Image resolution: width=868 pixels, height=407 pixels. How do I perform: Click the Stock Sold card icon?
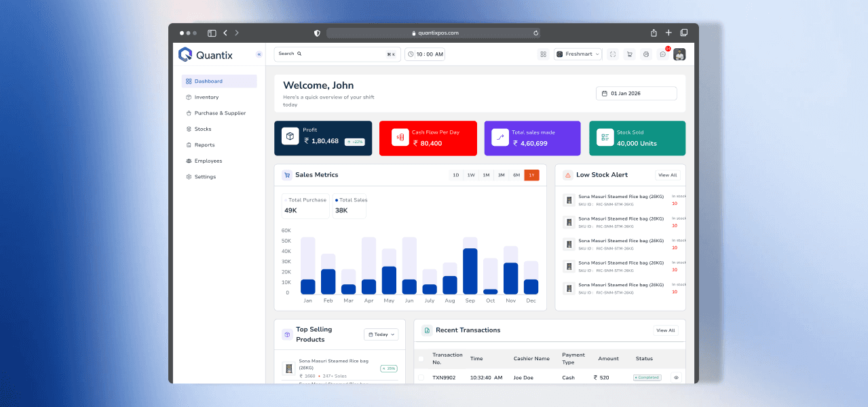[605, 138]
